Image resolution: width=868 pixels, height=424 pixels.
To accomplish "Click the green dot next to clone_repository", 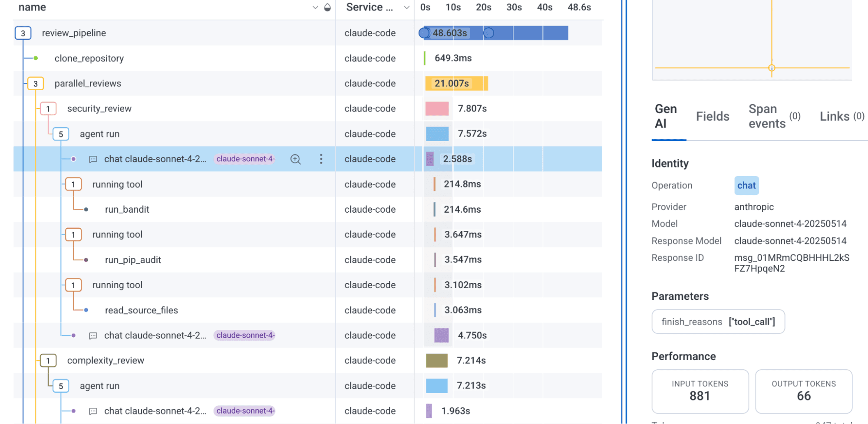I will tap(36, 58).
